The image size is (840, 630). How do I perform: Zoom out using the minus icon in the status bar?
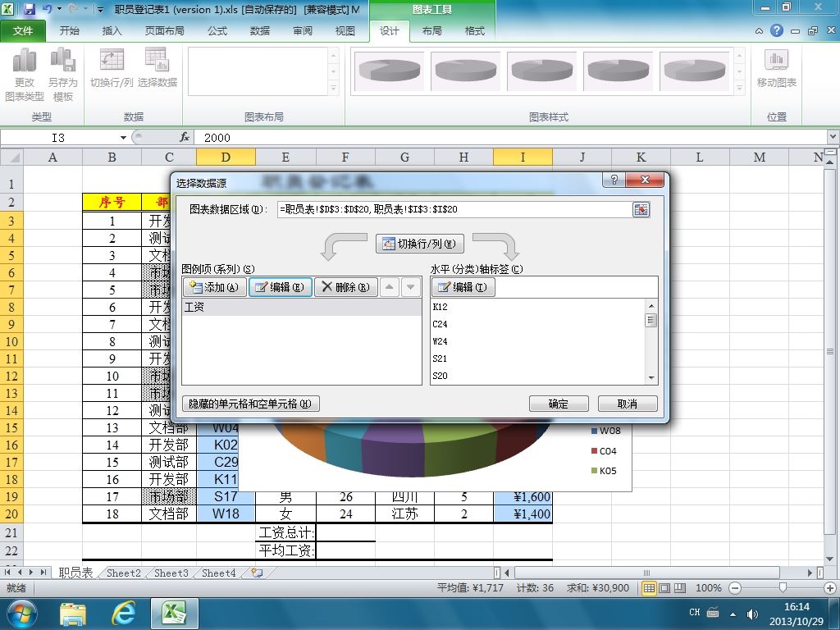pyautogui.click(x=735, y=588)
